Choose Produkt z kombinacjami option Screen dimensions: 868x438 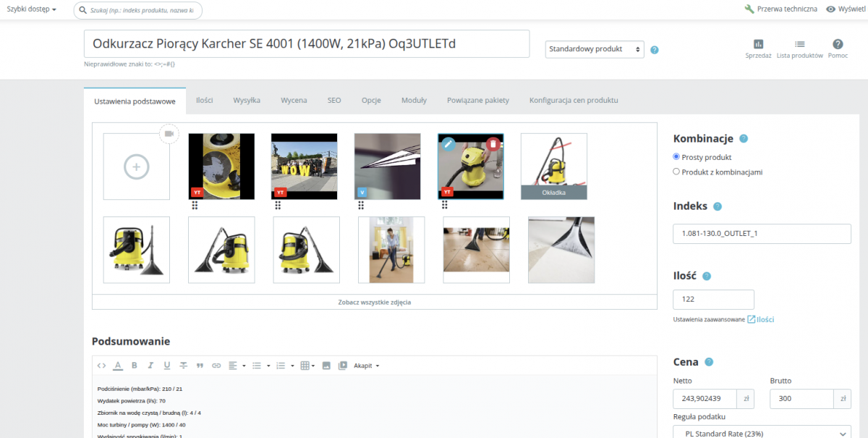pos(676,172)
